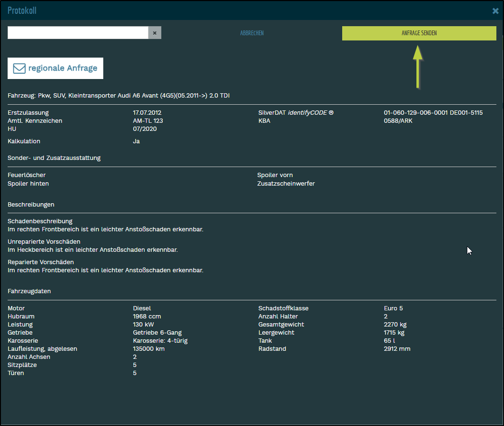Click the regionale Anfrage label text

click(62, 68)
